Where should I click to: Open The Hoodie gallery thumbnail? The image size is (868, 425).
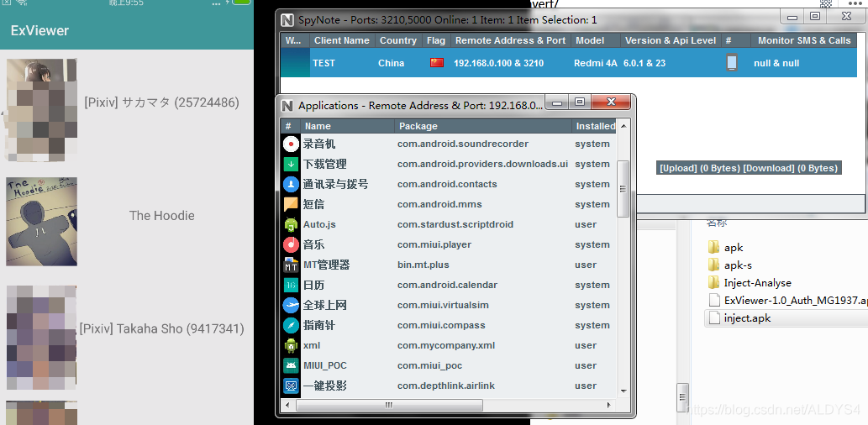41,222
